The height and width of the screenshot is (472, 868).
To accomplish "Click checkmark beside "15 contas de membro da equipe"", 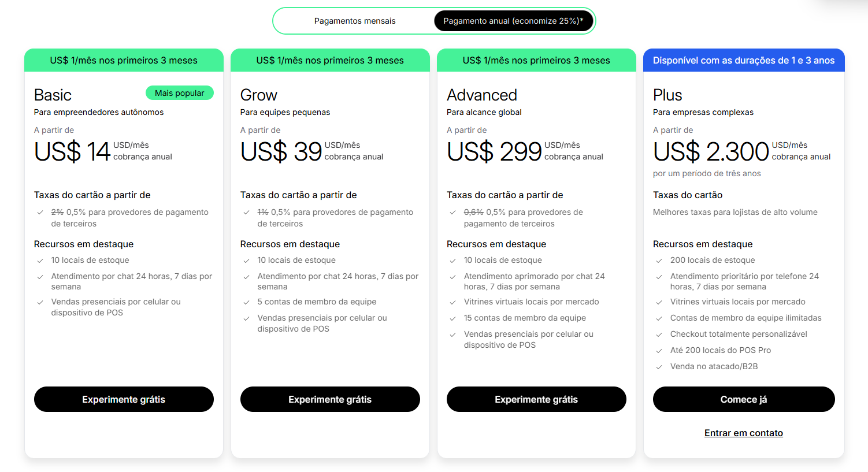I will pyautogui.click(x=452, y=318).
